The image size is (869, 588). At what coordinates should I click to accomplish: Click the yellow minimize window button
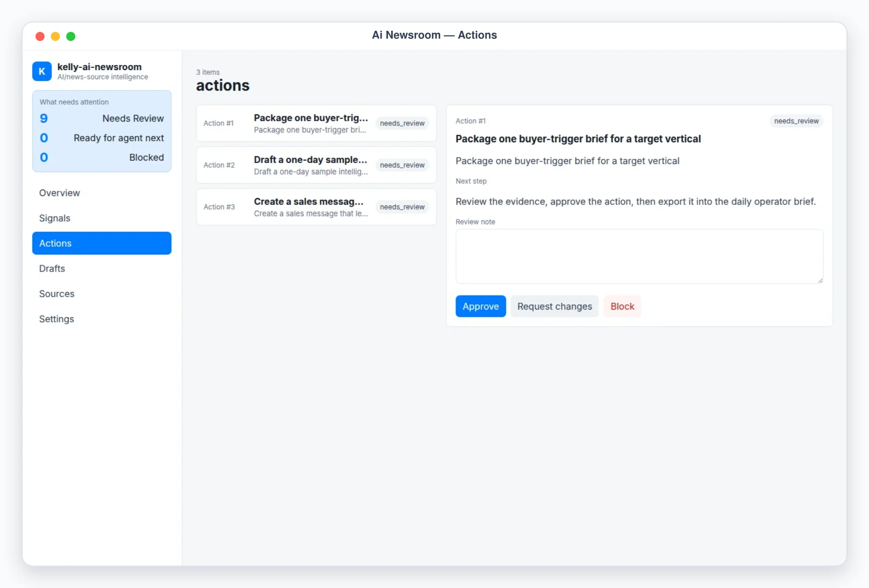tap(56, 36)
